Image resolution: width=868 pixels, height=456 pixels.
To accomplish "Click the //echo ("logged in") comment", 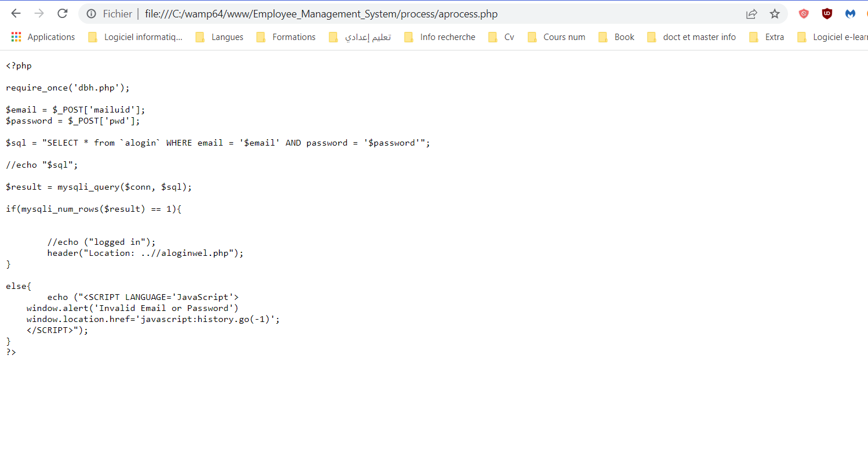I will (101, 242).
